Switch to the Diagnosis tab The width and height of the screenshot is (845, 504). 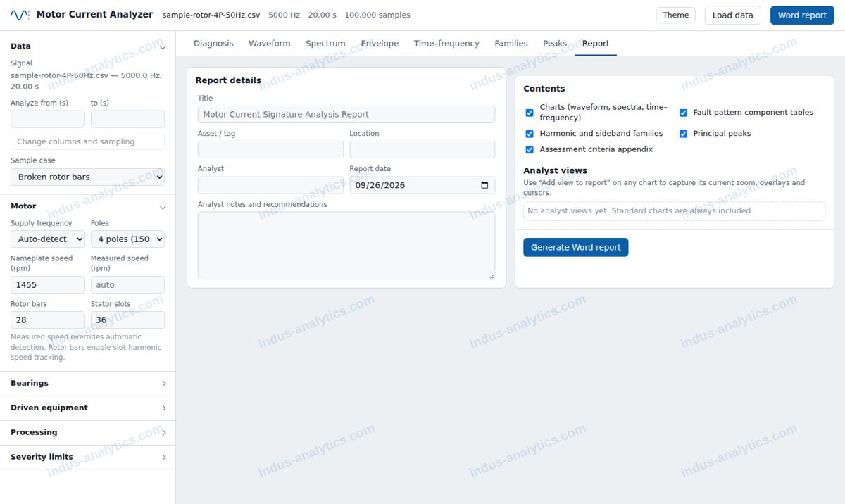213,44
